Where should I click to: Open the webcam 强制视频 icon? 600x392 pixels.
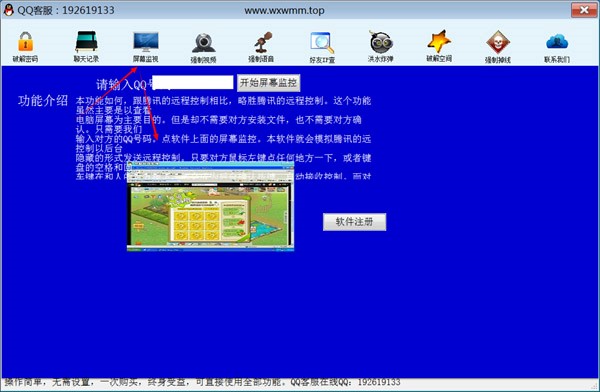tap(204, 47)
